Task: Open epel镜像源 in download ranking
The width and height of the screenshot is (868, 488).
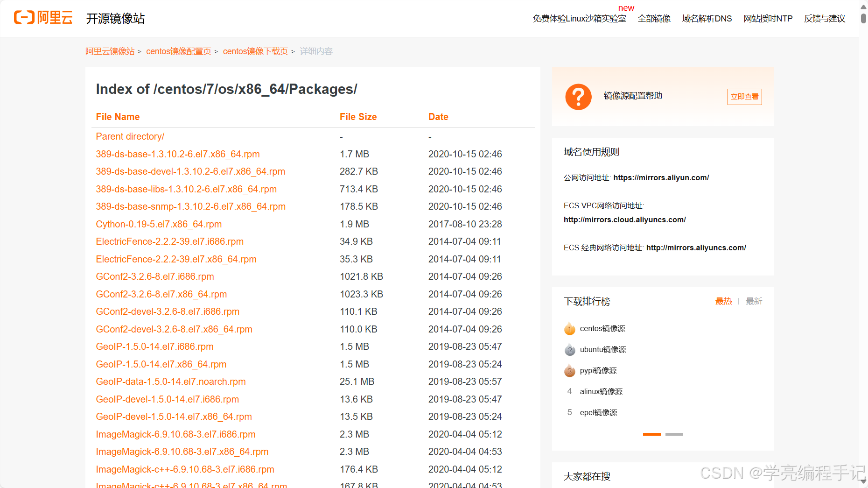Action: (x=598, y=413)
